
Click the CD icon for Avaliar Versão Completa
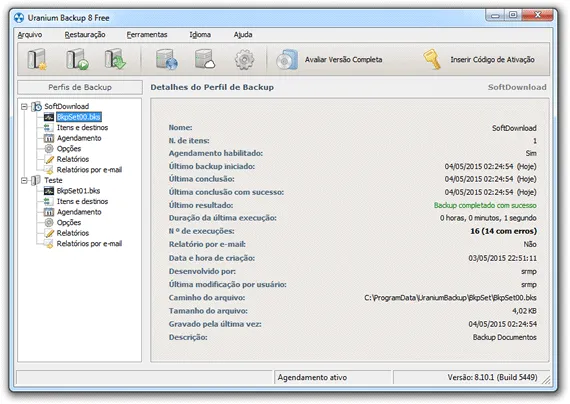pos(287,60)
